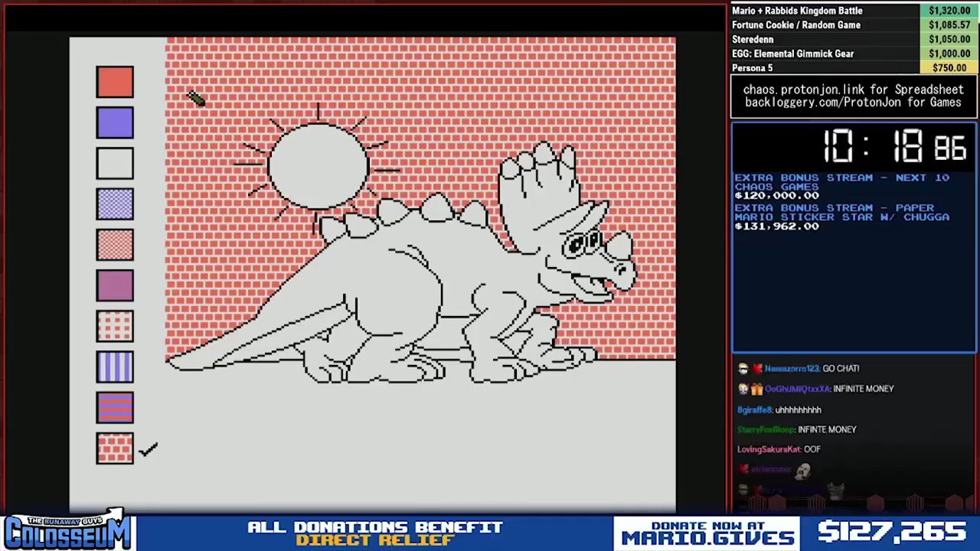Click the face emote in faded chat row
Screen dimensions: 980x551
pos(802,471)
